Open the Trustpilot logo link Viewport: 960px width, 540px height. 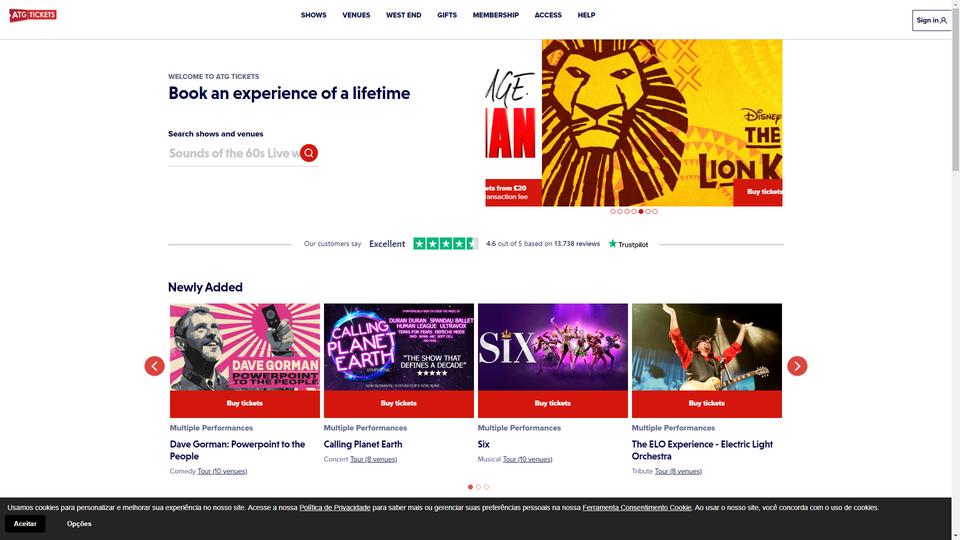(628, 244)
